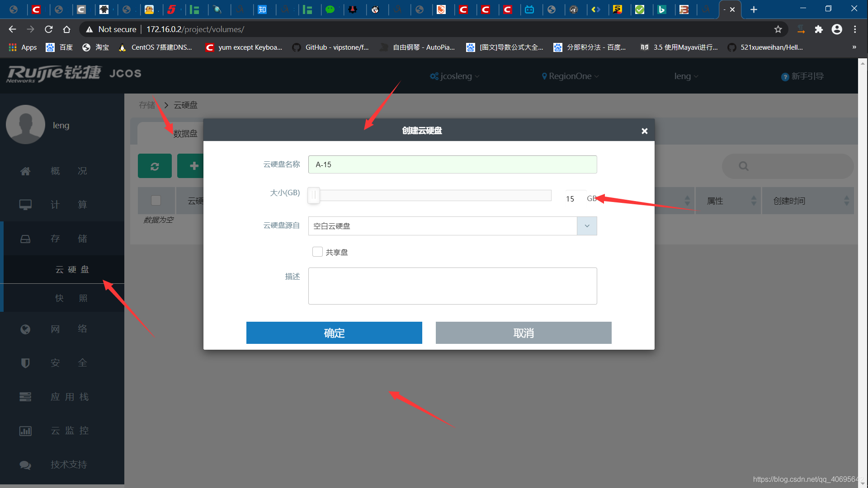Click the leng user avatar picture
This screenshot has width=868, height=488.
coord(25,125)
